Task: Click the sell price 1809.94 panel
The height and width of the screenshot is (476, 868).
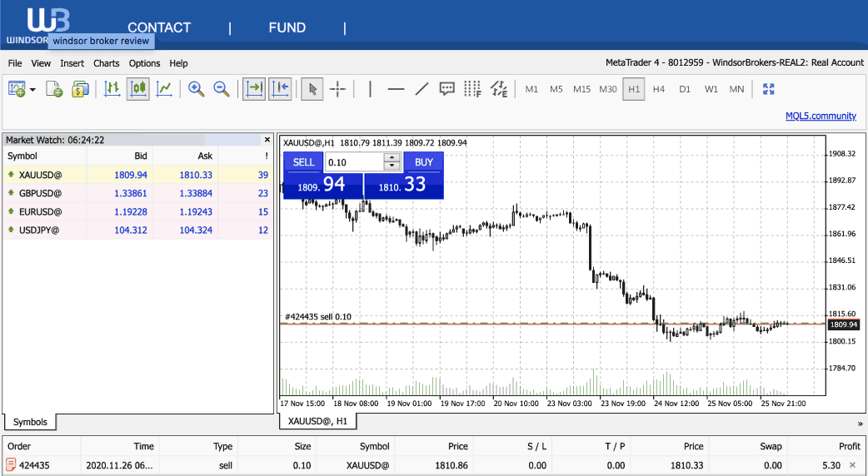Action: pos(322,186)
